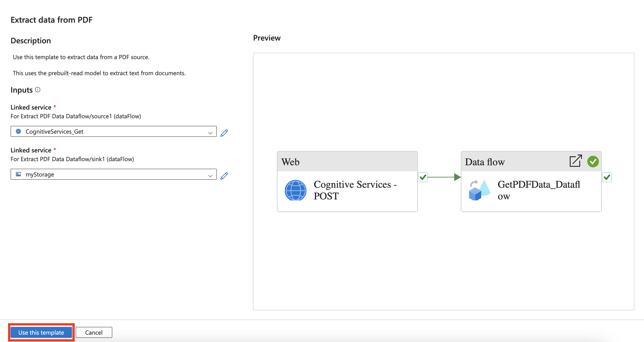The width and height of the screenshot is (644, 342).
Task: Click success checkmark on Web activity output
Action: click(423, 177)
